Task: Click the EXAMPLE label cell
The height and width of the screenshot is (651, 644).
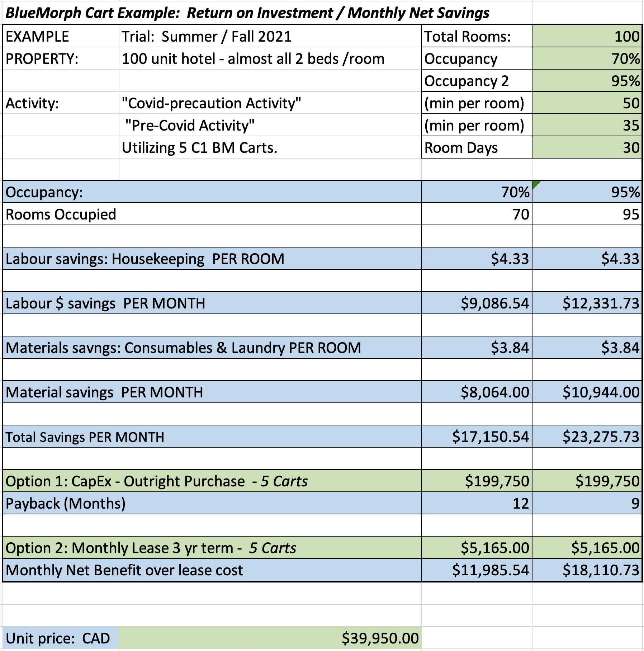Action: [x=61, y=36]
